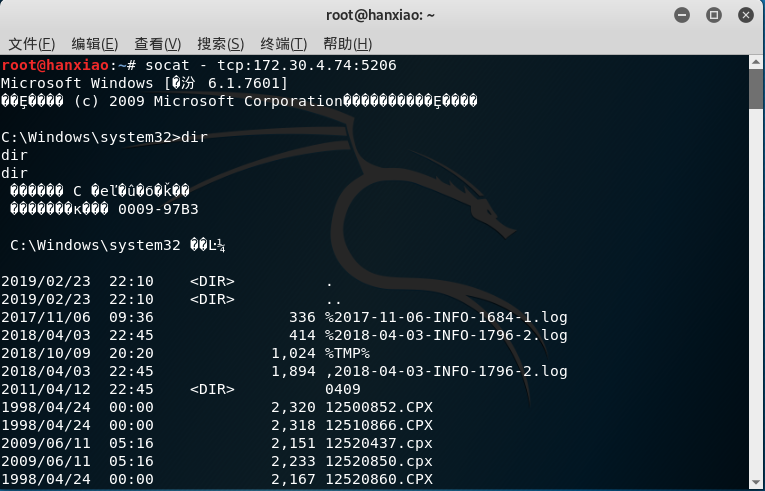Click the <DIR> label beside 0409

coord(212,389)
